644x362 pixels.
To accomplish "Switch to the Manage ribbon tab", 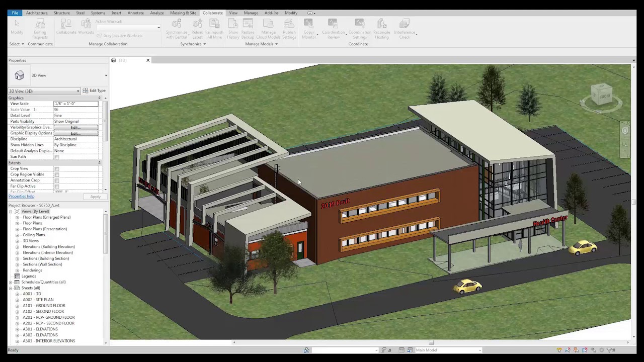I will click(x=251, y=13).
